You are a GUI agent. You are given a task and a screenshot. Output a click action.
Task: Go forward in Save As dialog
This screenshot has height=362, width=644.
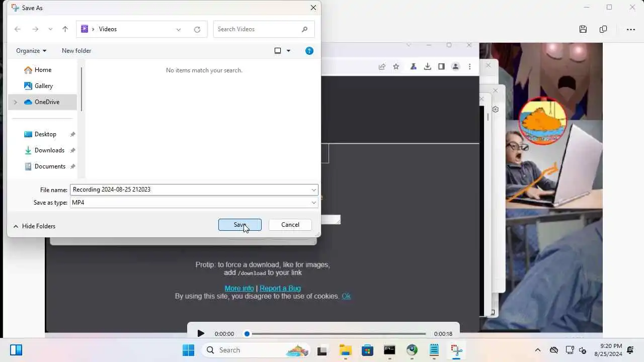point(35,29)
